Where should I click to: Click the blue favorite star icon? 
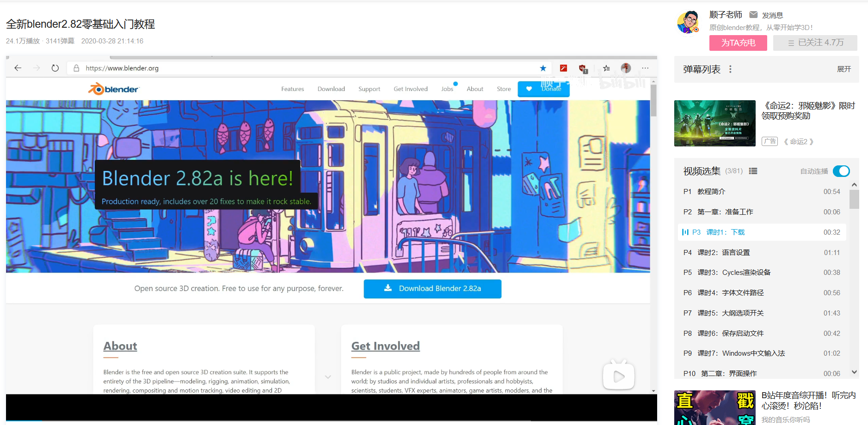543,68
